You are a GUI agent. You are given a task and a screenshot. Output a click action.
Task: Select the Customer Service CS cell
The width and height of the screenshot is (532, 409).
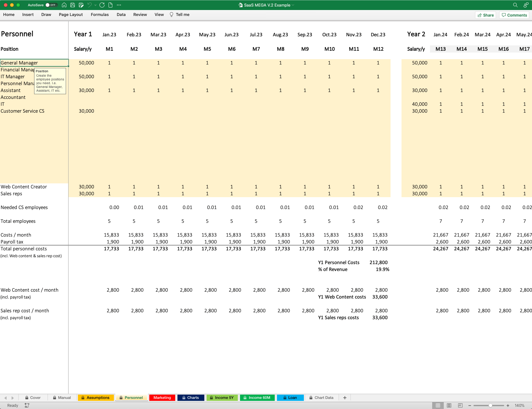pos(34,111)
